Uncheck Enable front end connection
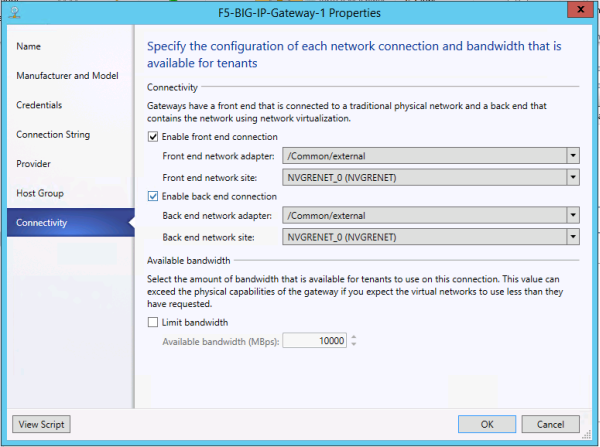The height and width of the screenshot is (447, 600). [x=152, y=137]
